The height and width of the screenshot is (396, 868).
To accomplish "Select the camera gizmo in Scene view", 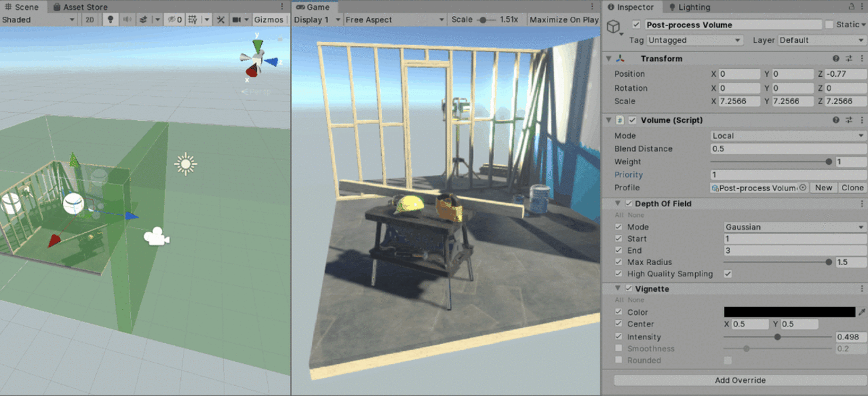I will 156,236.
